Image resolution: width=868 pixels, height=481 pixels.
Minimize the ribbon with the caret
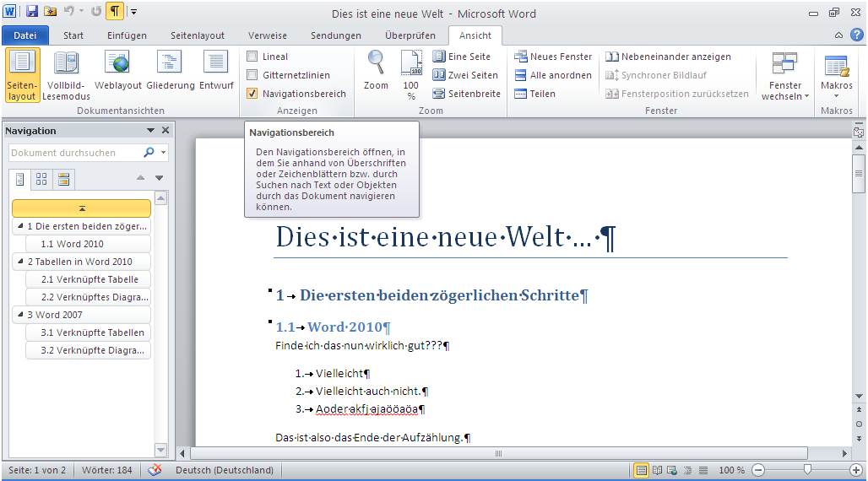[x=838, y=35]
